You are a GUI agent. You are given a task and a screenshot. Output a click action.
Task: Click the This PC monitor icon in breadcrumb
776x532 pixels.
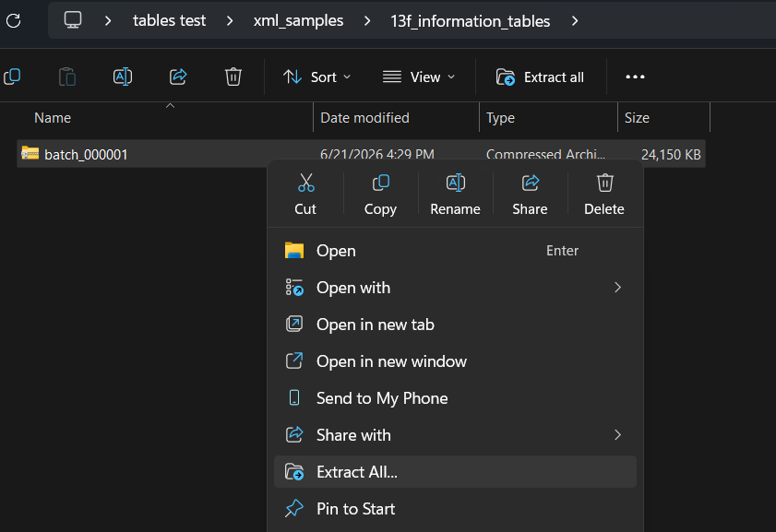coord(73,20)
